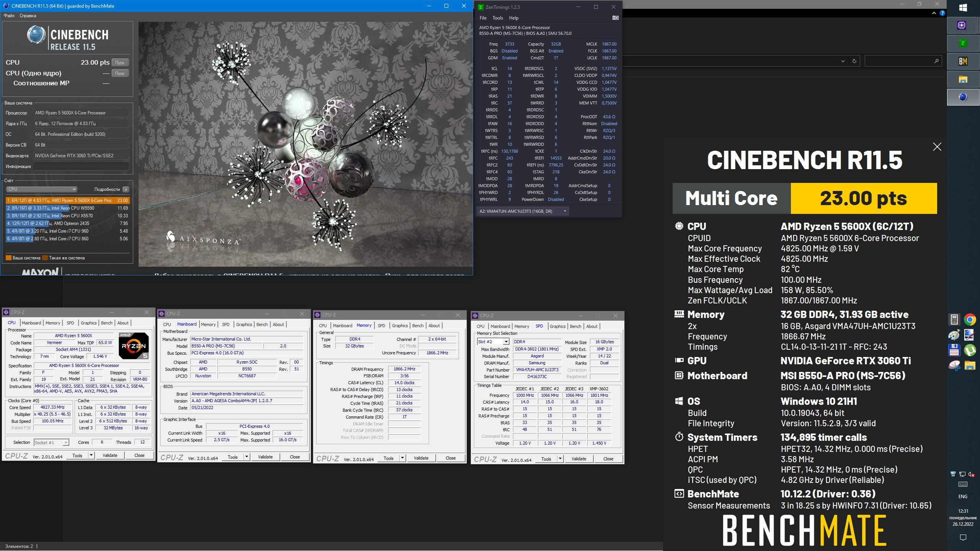
Task: Open File Explorer running taskbar icon
Action: point(963,79)
